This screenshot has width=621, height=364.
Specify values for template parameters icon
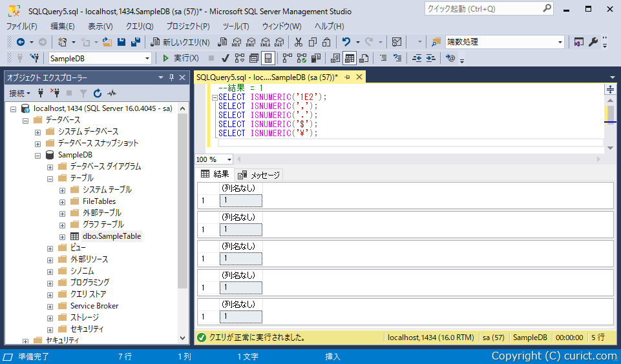tap(450, 59)
